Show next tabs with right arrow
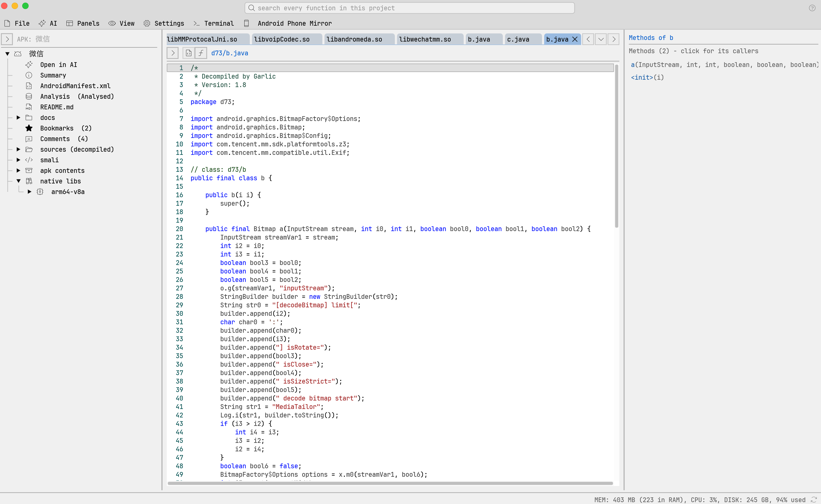 (x=614, y=39)
